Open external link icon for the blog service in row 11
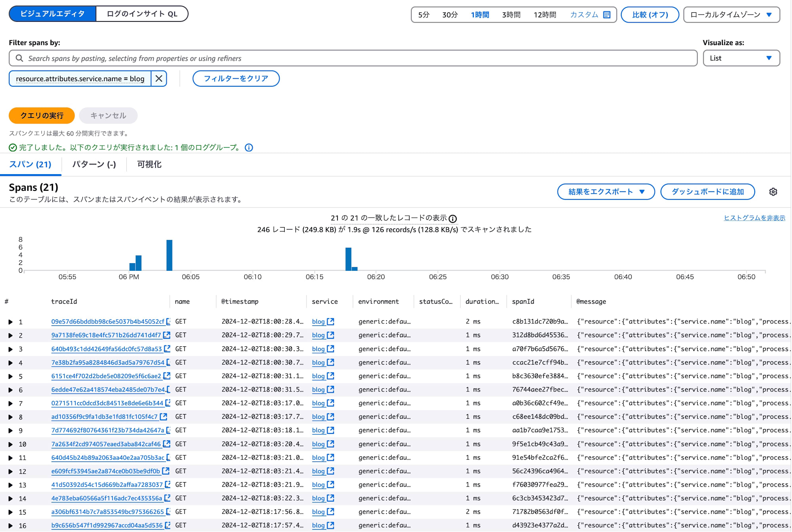 (x=331, y=457)
